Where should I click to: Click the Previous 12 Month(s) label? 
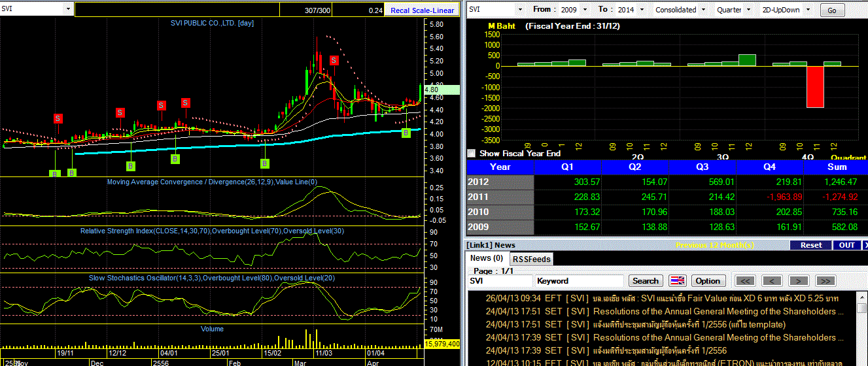[714, 245]
